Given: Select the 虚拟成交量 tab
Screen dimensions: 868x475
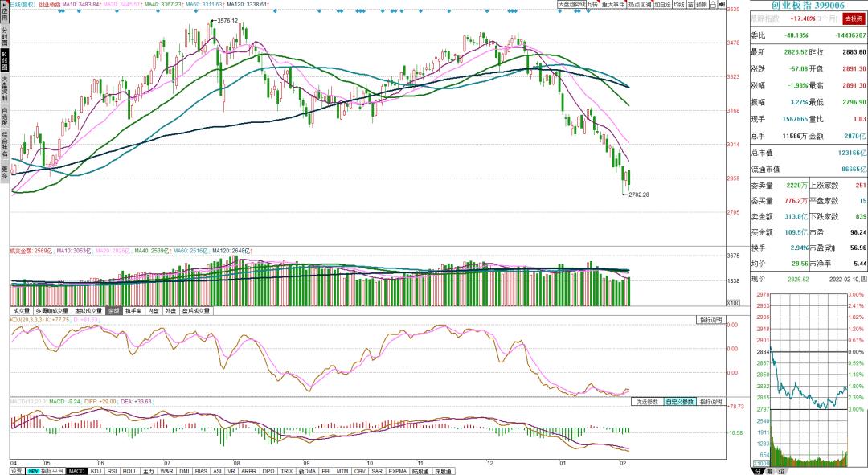Looking at the screenshot, I should [88, 311].
